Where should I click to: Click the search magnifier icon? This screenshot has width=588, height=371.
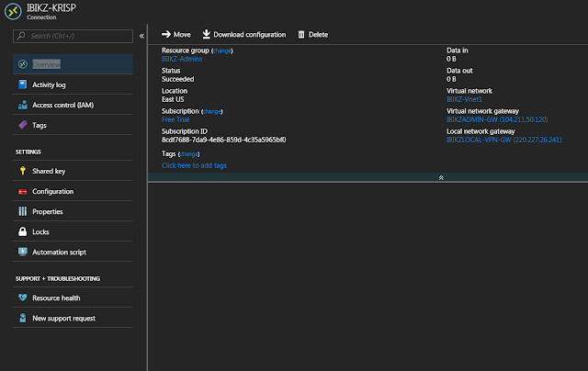[x=21, y=36]
